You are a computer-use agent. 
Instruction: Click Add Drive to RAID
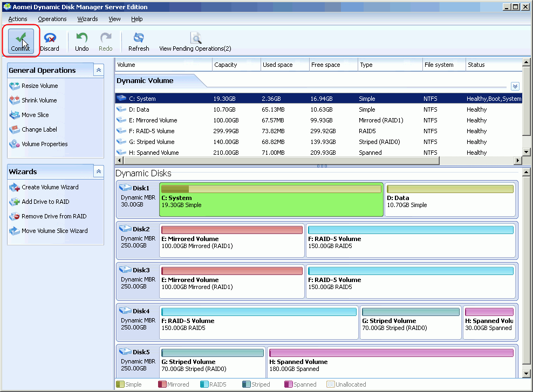point(45,202)
